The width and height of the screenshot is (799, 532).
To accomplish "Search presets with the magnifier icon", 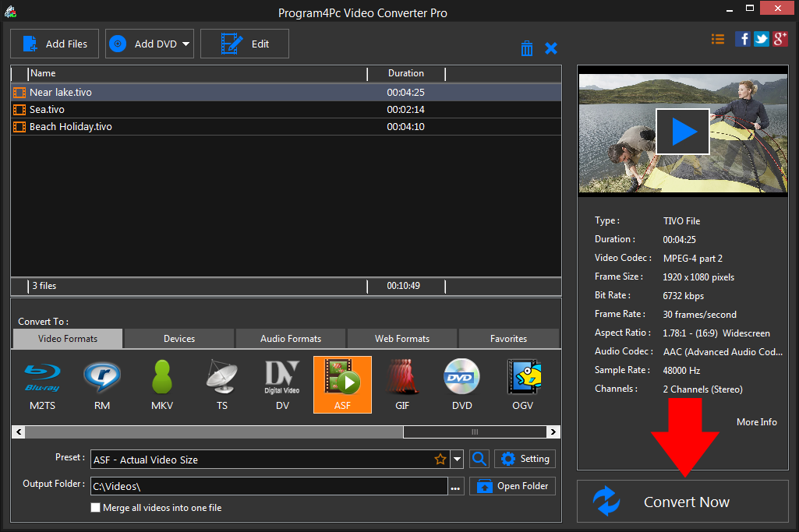I will [479, 460].
